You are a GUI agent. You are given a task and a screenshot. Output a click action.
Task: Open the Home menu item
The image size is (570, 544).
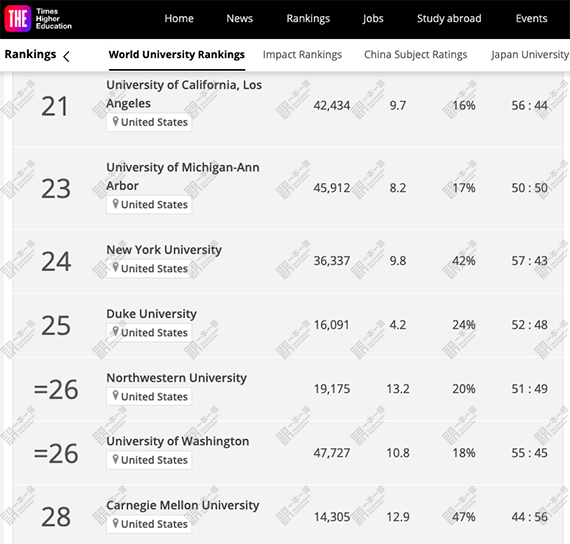179,19
